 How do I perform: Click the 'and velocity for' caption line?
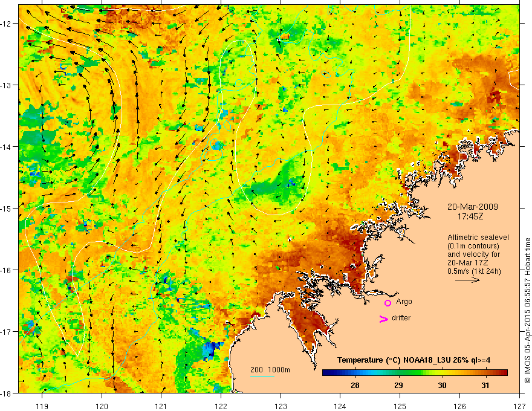pos(473,254)
